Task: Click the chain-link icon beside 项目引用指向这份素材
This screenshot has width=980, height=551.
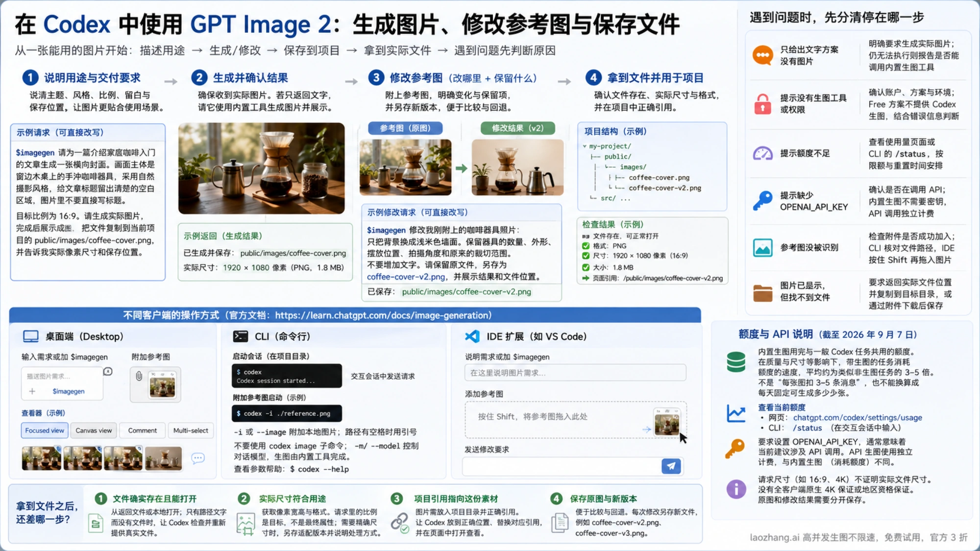Action: pyautogui.click(x=400, y=523)
